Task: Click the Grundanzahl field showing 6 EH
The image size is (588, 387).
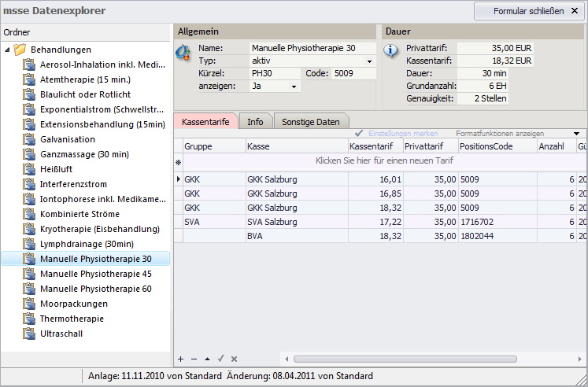Action: pos(483,87)
